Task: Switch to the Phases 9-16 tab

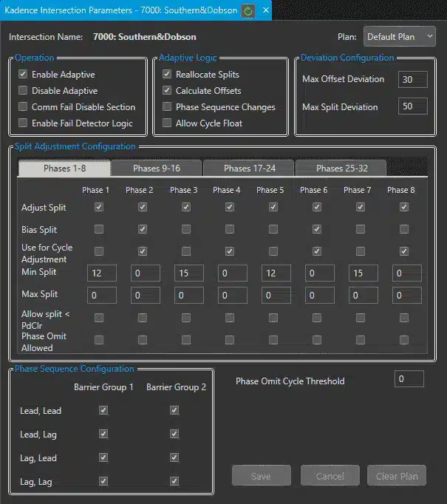Action: pyautogui.click(x=157, y=168)
